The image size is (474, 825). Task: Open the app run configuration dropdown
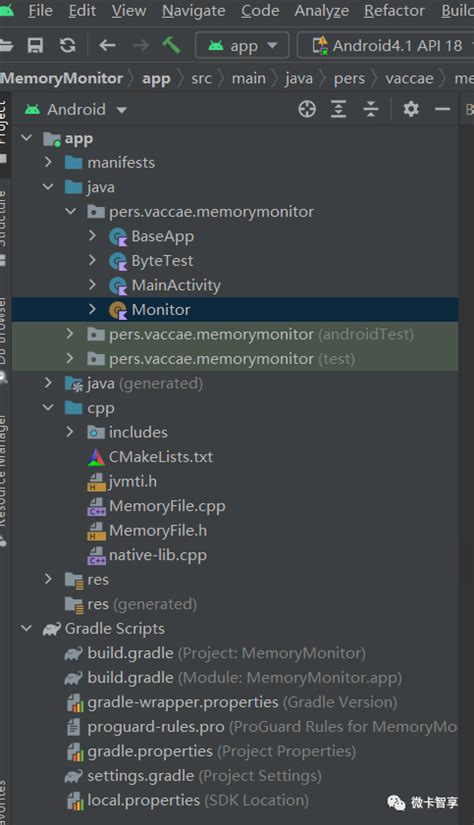click(242, 46)
